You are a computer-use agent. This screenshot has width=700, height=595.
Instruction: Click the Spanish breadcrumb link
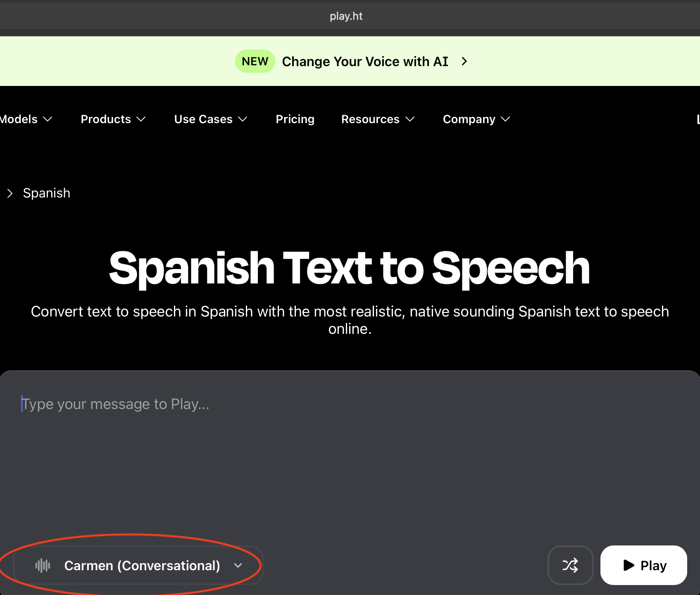point(47,193)
